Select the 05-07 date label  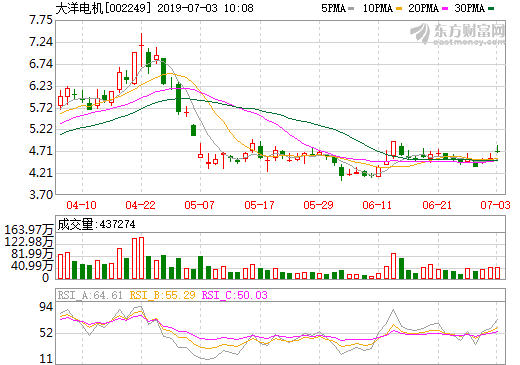(x=200, y=205)
